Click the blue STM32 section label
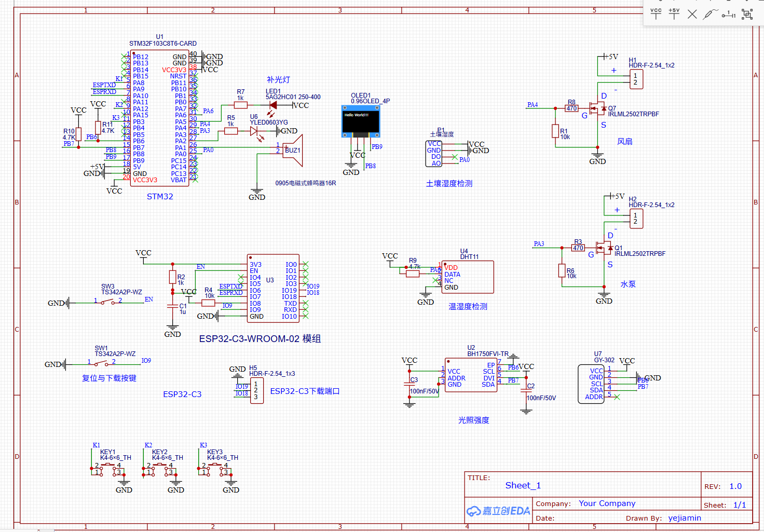The width and height of the screenshot is (764, 532). [x=160, y=197]
